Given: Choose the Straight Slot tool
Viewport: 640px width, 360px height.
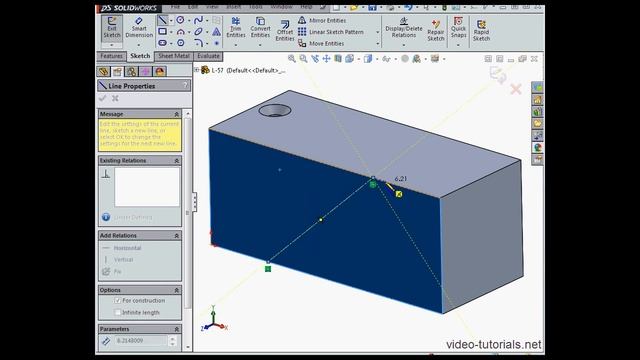Looking at the screenshot, I should pos(162,43).
